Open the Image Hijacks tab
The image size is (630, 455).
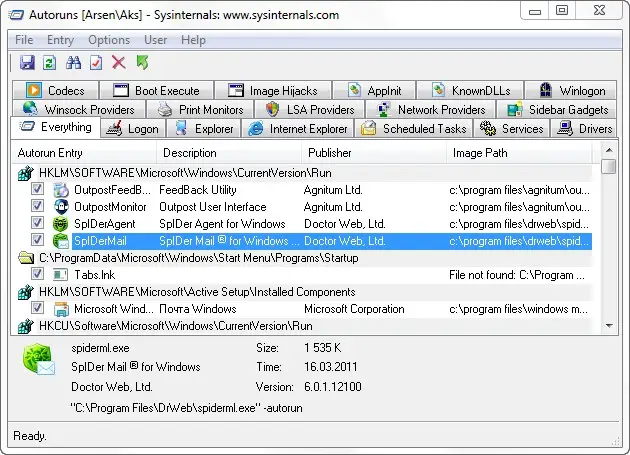tap(273, 90)
